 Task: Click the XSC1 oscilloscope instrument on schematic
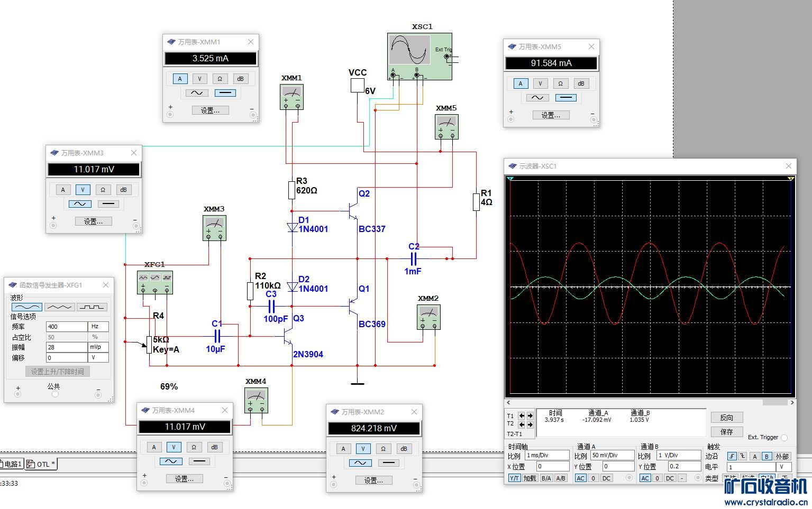pos(419,56)
